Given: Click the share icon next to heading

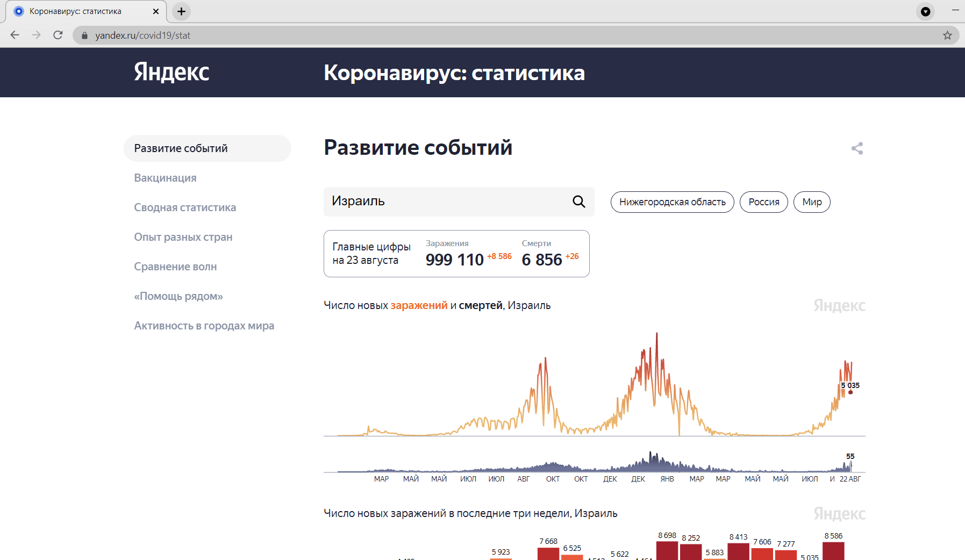Looking at the screenshot, I should pos(857,148).
